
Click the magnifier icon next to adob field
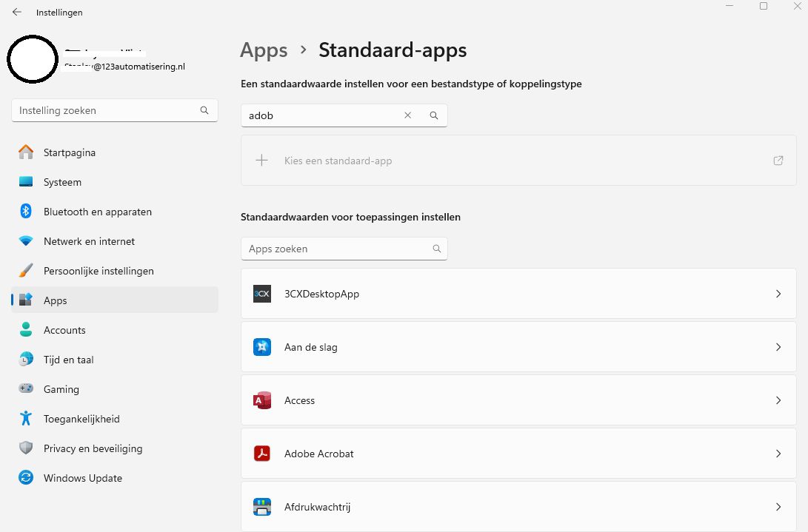tap(434, 115)
